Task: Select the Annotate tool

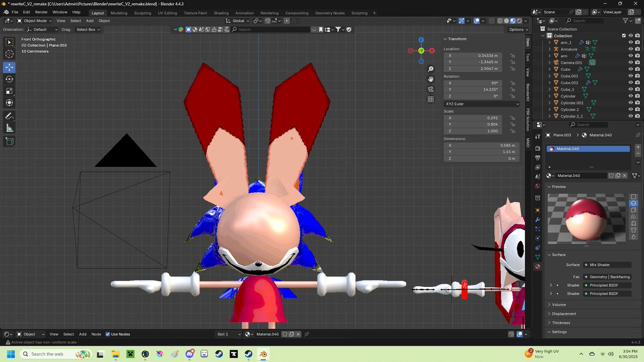Action: coord(10,116)
